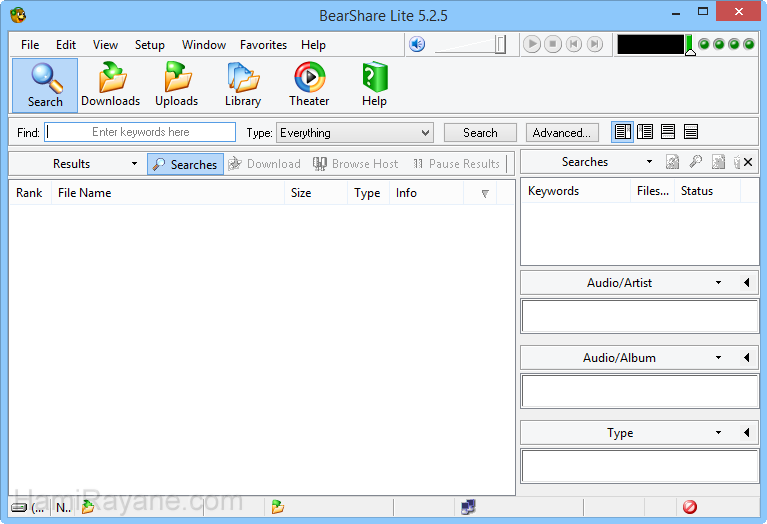Open the Theater view
The image size is (767, 524).
pyautogui.click(x=309, y=86)
